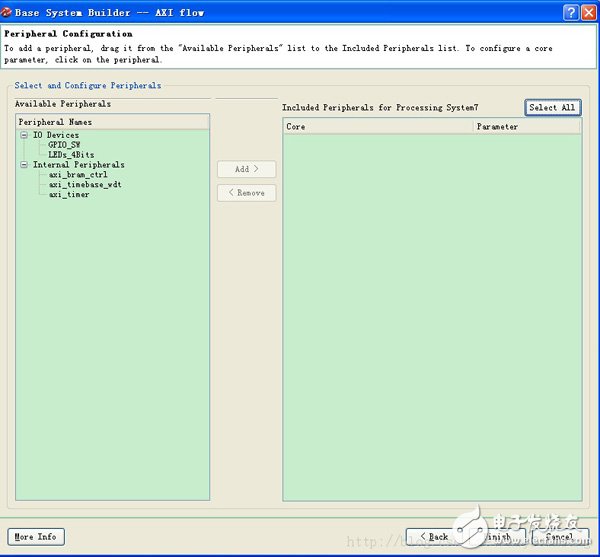Select the LEDs_4Bits peripheral

[x=69, y=155]
